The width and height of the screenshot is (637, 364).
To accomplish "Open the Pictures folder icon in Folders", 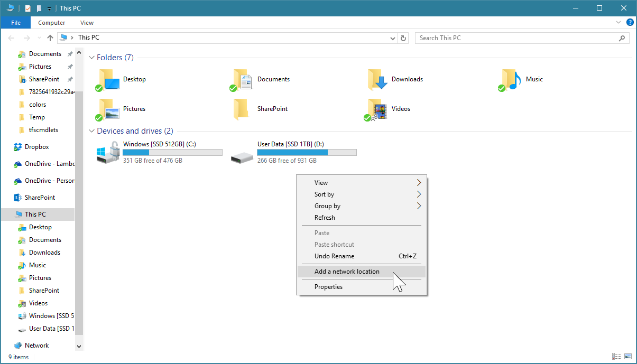I will coord(108,109).
